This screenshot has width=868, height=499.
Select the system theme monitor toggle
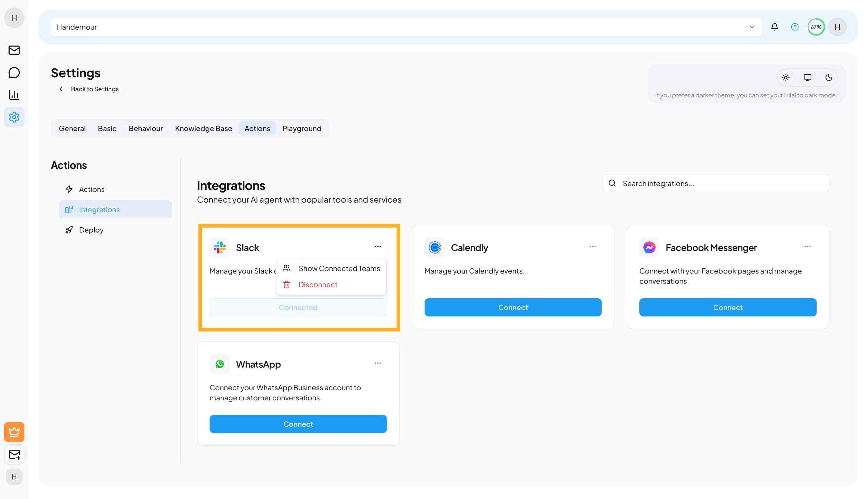pyautogui.click(x=807, y=78)
